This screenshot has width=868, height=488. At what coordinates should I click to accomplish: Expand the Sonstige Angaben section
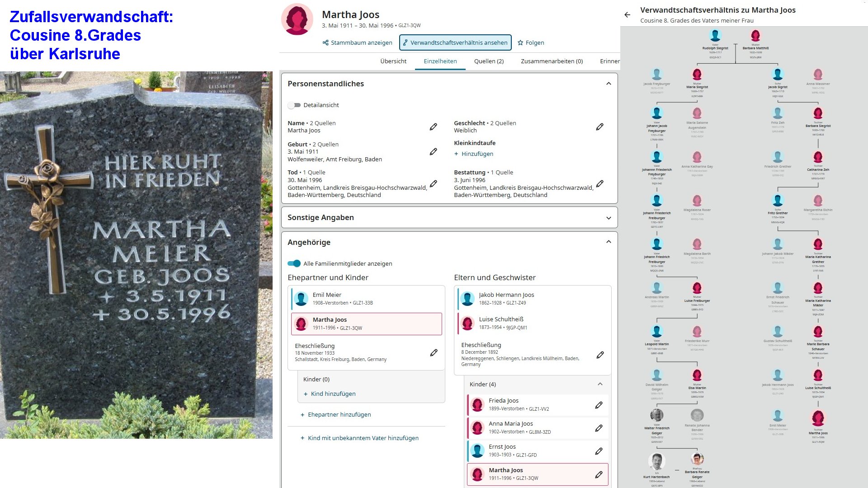[609, 218]
